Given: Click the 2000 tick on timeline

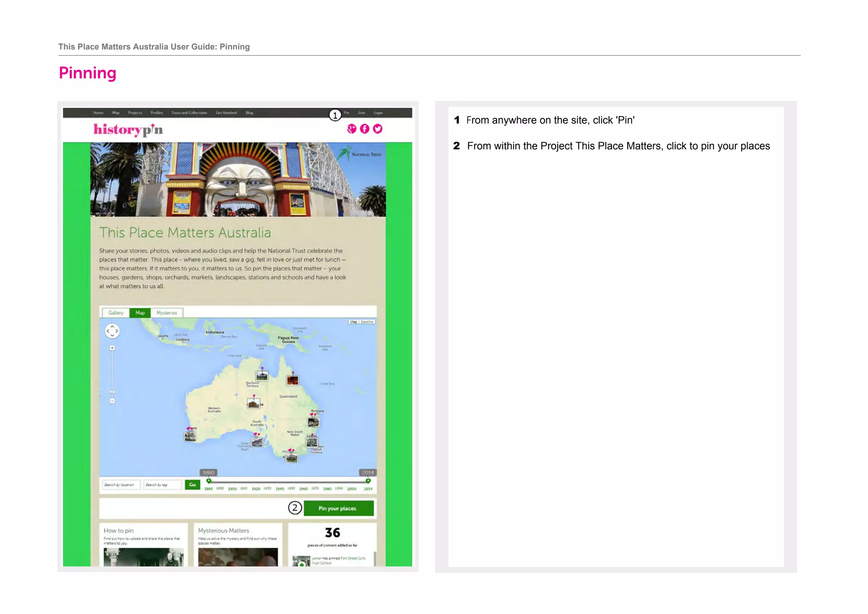Looking at the screenshot, I should [351, 489].
